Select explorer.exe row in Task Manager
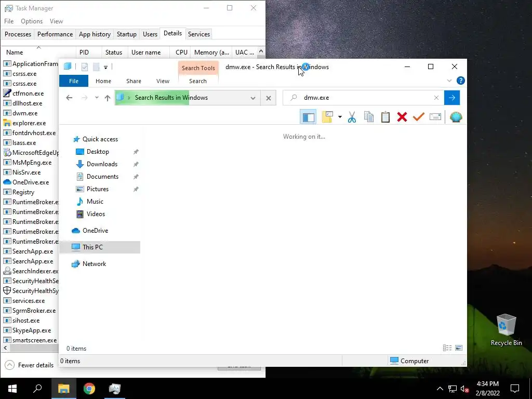This screenshot has height=399, width=532. [x=30, y=123]
